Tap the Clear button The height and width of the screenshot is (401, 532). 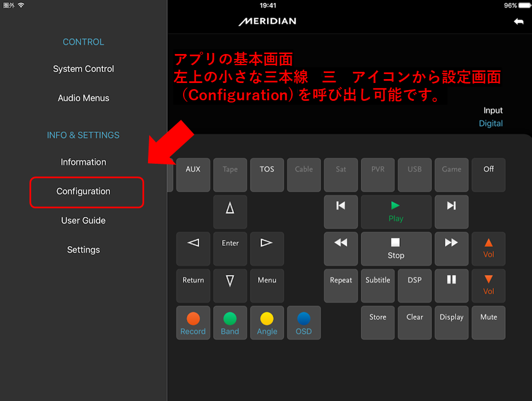415,323
